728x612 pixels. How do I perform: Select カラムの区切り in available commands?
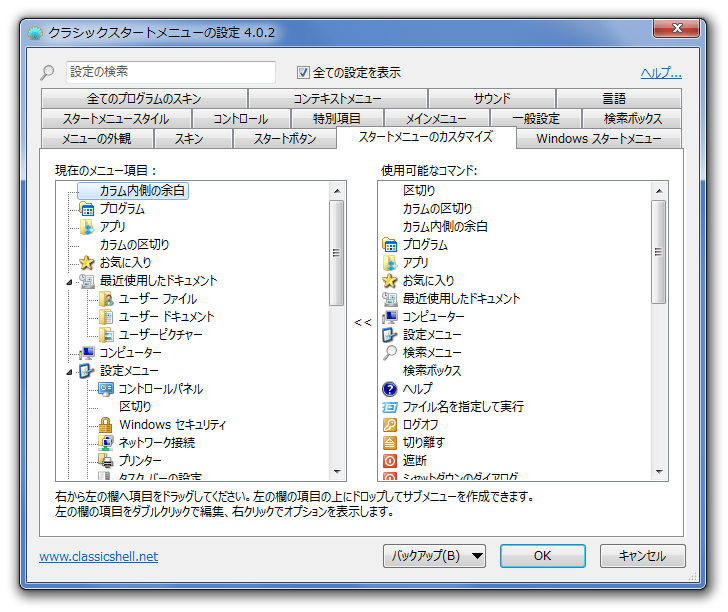[x=437, y=209]
